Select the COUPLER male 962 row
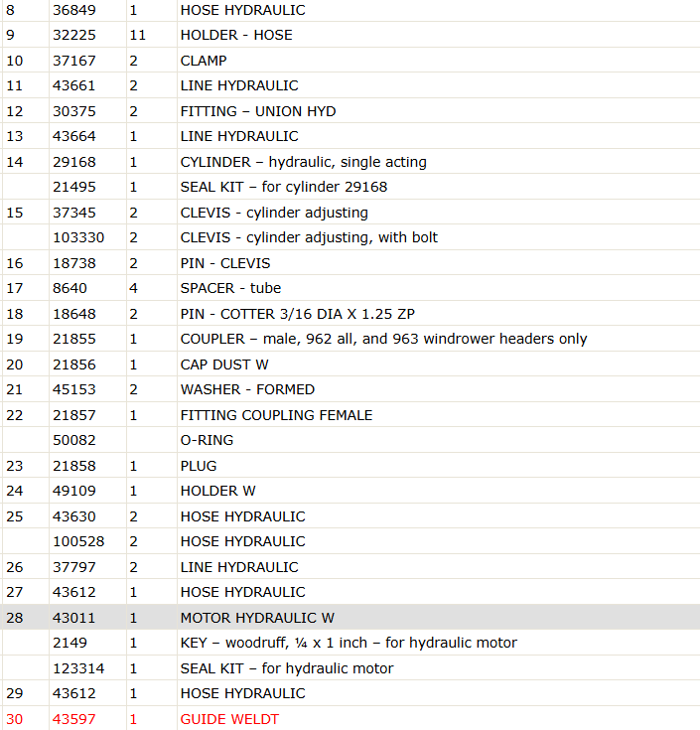 point(350,339)
